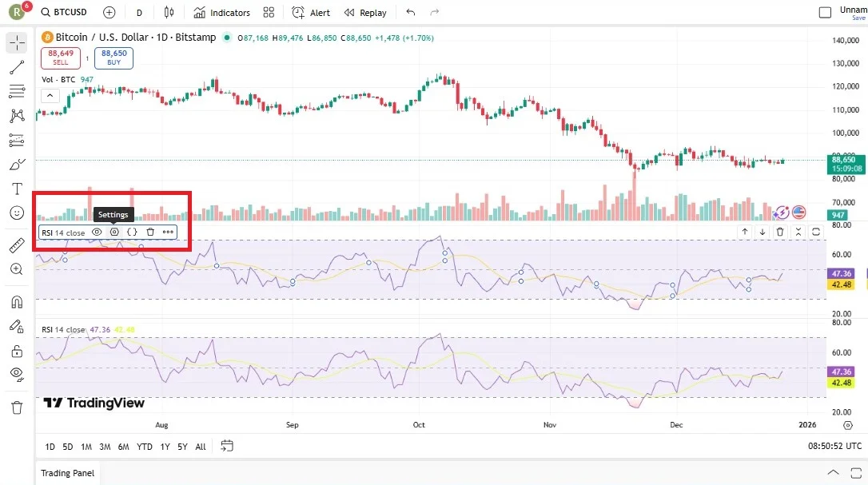Viewport: 868px width, 485px height.
Task: Toggle lock all drawings padlock
Action: click(17, 351)
